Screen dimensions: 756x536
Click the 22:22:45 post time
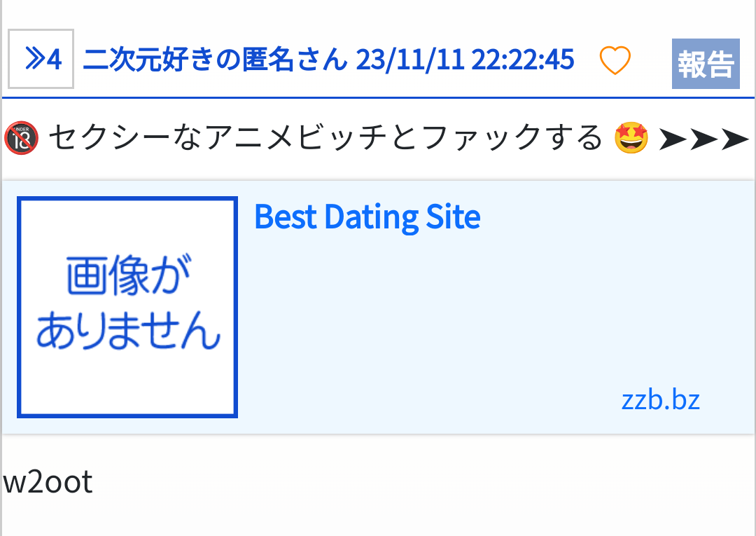point(522,61)
